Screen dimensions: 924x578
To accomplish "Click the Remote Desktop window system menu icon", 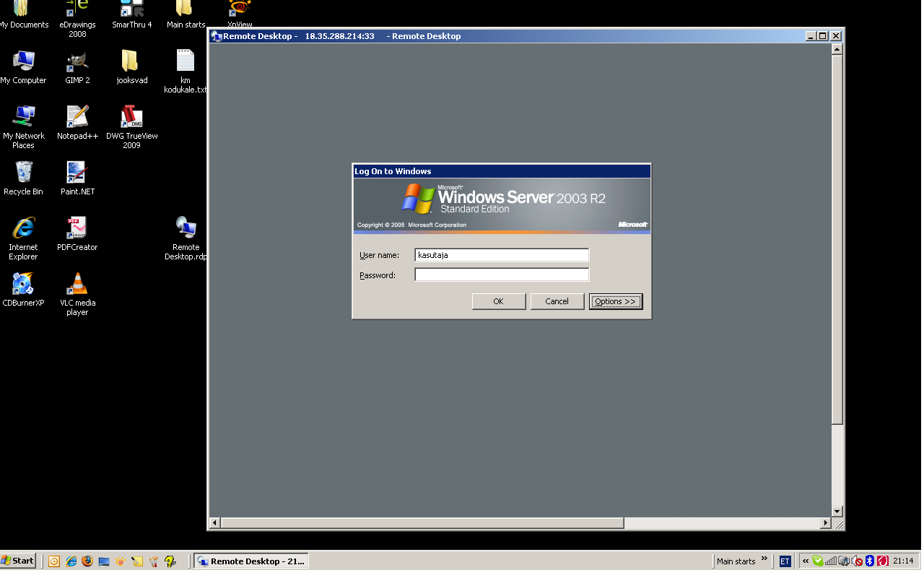I will [x=217, y=36].
